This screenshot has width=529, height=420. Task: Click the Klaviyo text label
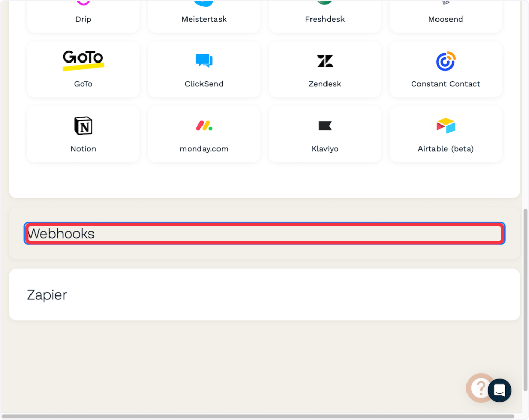click(325, 149)
